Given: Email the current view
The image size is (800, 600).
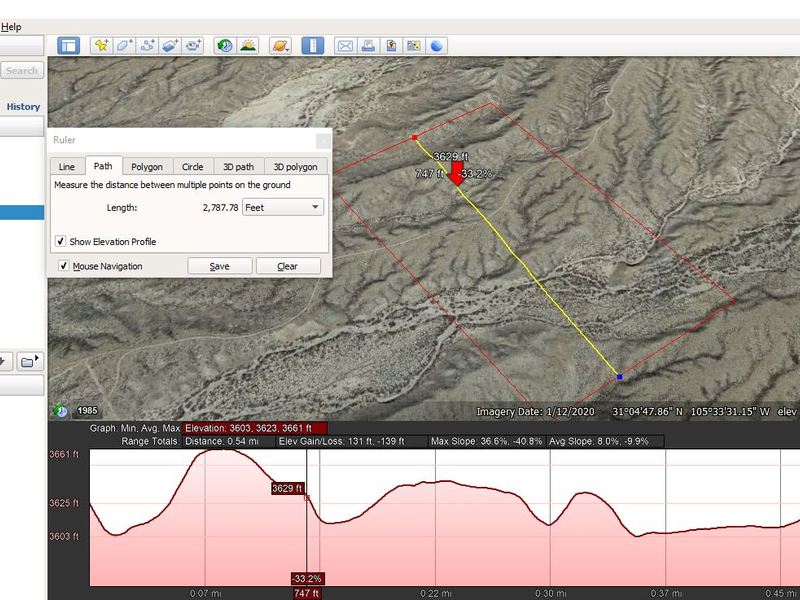Looking at the screenshot, I should click(x=345, y=46).
